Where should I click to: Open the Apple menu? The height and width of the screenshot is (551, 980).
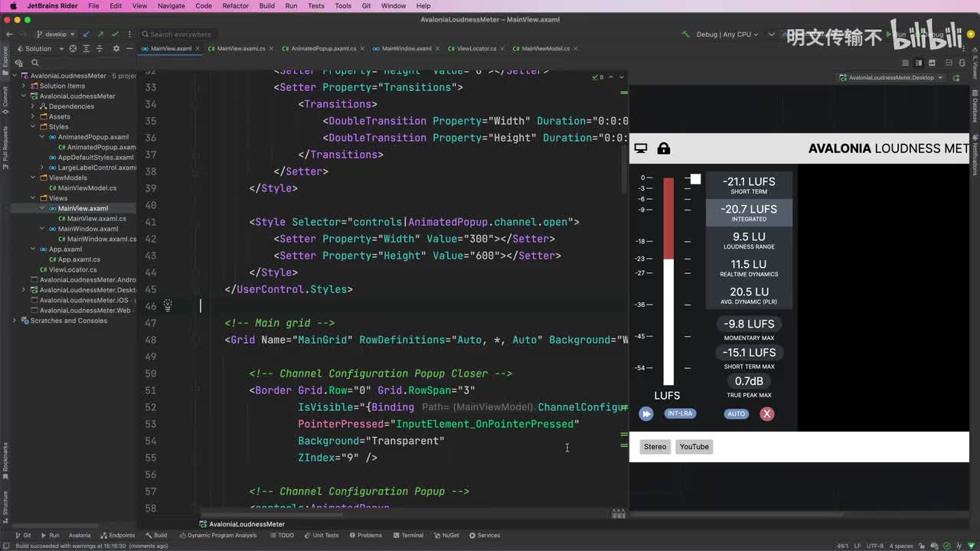(13, 5)
